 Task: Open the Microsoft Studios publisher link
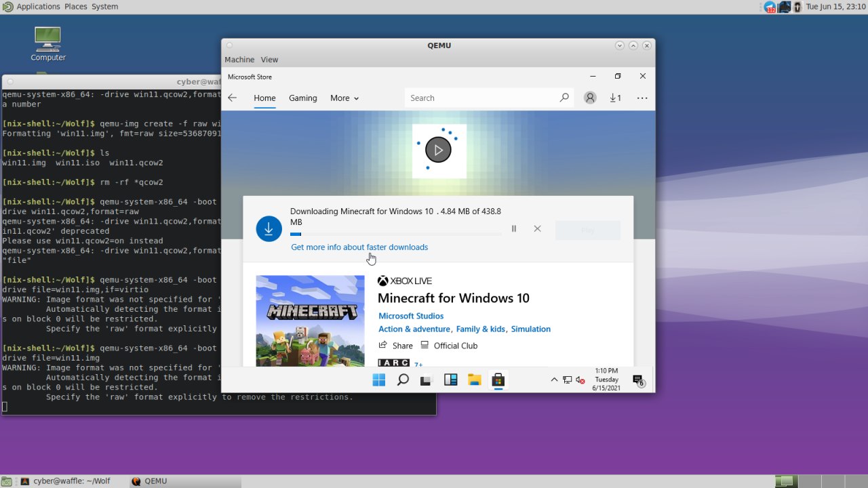point(411,316)
